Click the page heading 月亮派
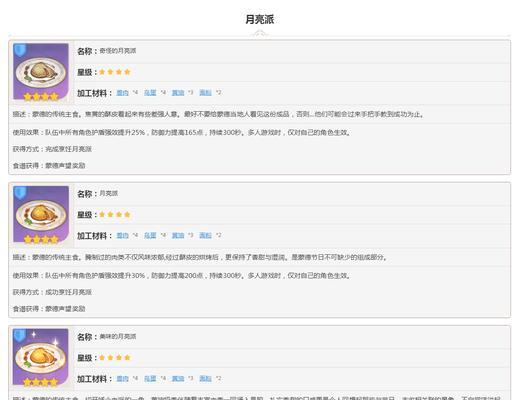Screen dimensions: 521x400 pos(260,19)
